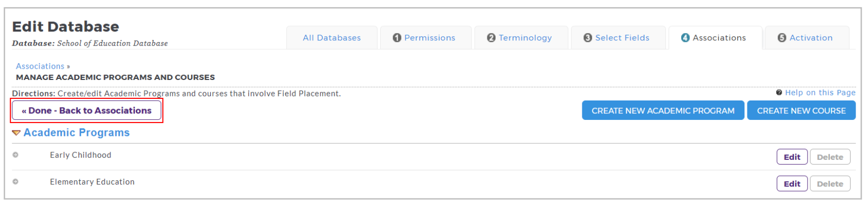Edit the Elementary Education program
This screenshot has width=868, height=205.
[x=792, y=184]
